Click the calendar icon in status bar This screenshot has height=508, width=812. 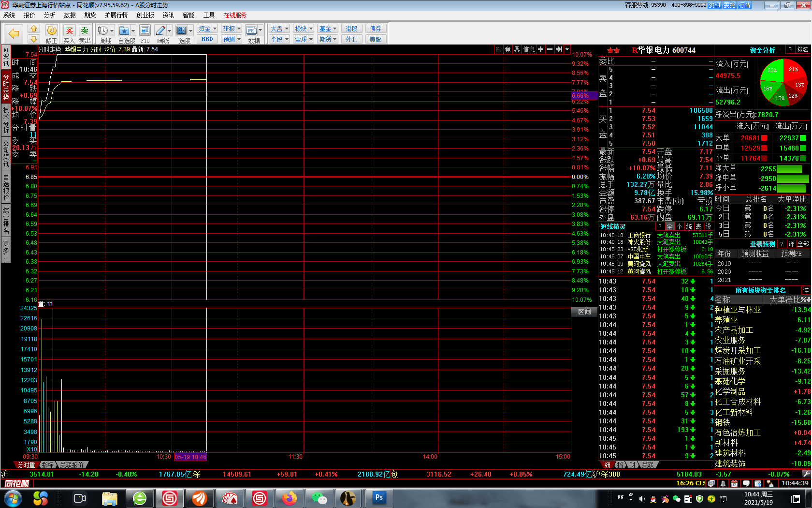point(735,483)
